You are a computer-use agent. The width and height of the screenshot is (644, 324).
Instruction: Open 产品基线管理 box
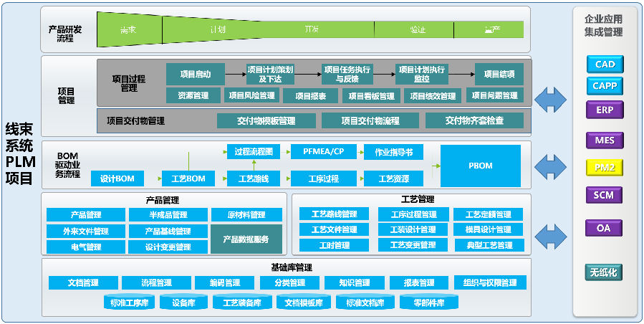pyautogui.click(x=168, y=231)
